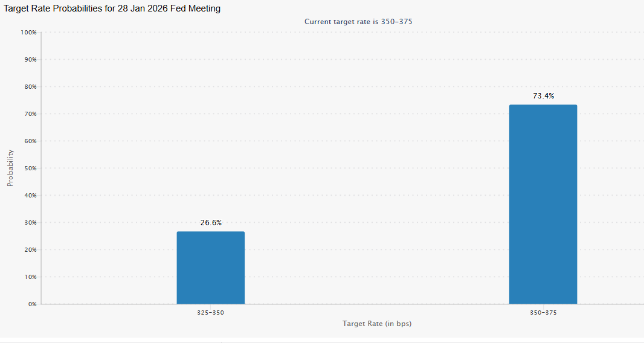Click the 40% y-axis tick label
Viewport: 644px width, 343px height.
pyautogui.click(x=30, y=196)
